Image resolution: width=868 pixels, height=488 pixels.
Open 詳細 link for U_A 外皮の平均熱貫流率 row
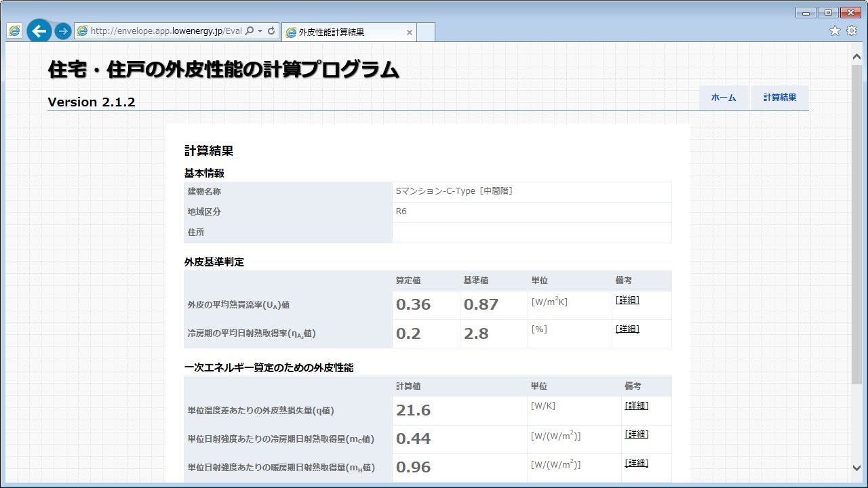click(x=627, y=300)
